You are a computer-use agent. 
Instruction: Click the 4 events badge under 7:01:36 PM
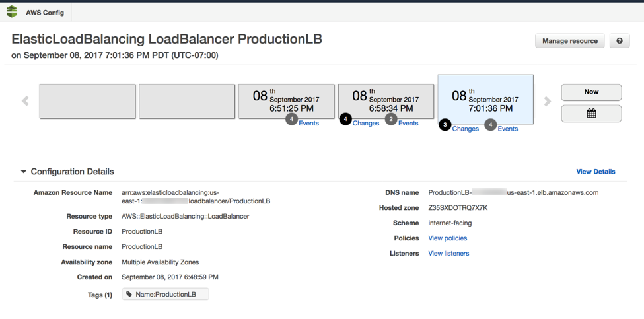(490, 125)
